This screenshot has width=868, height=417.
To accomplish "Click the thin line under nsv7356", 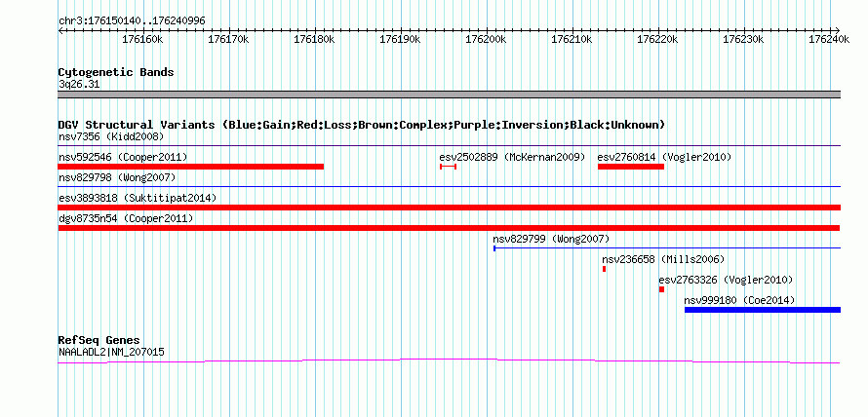I will [x=450, y=145].
